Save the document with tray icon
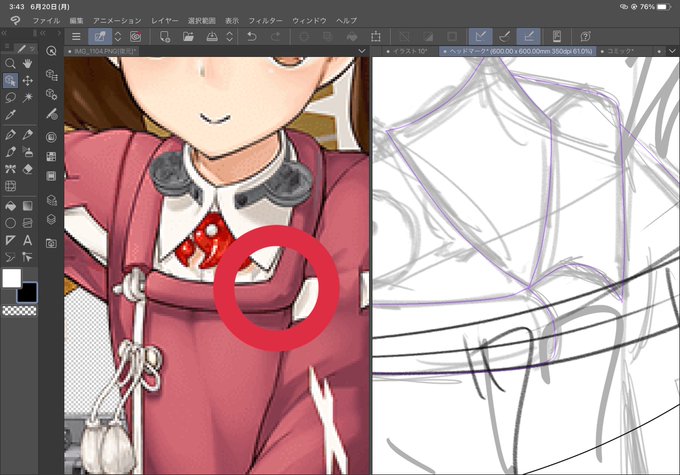Image resolution: width=680 pixels, height=475 pixels. (212, 37)
